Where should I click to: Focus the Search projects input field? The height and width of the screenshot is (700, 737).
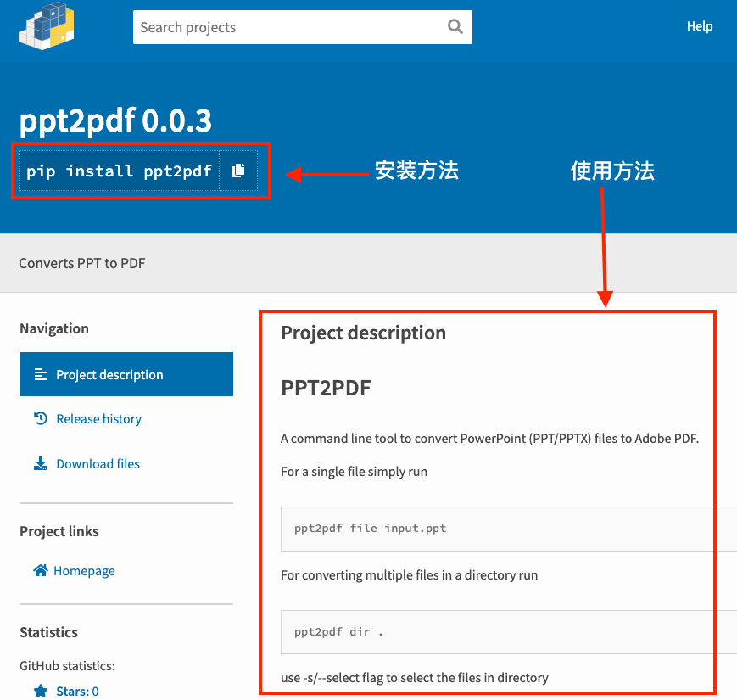click(x=288, y=27)
